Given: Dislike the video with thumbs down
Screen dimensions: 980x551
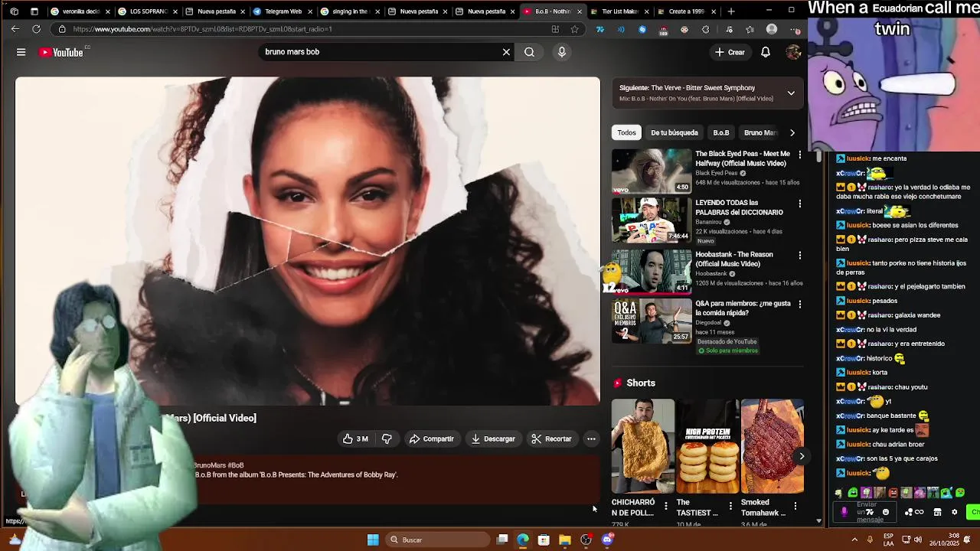Looking at the screenshot, I should click(387, 439).
